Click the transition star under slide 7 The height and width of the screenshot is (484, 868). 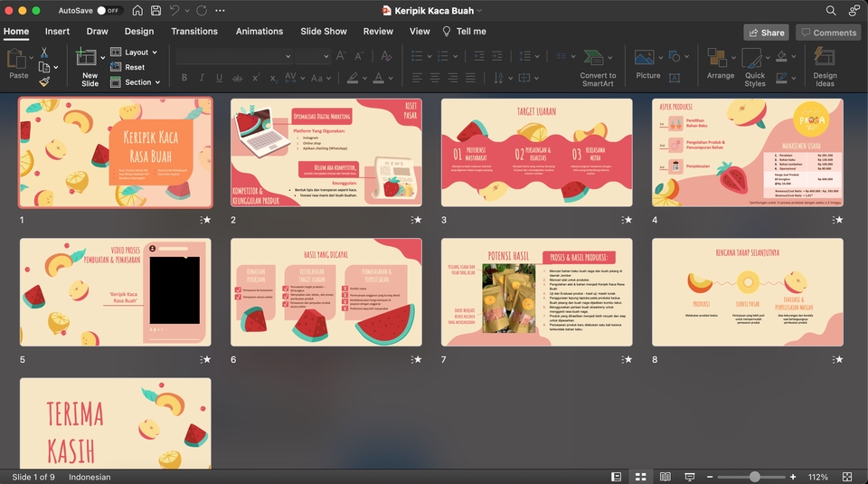click(x=627, y=359)
